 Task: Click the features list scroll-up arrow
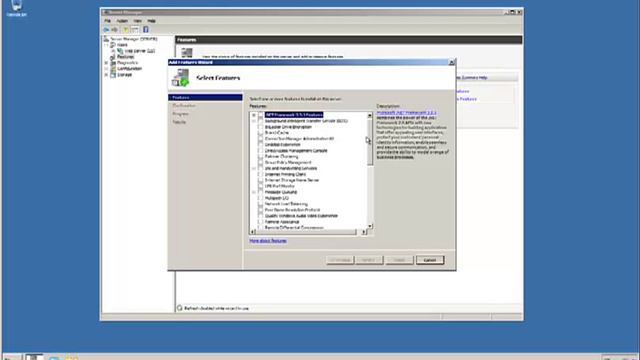point(370,116)
